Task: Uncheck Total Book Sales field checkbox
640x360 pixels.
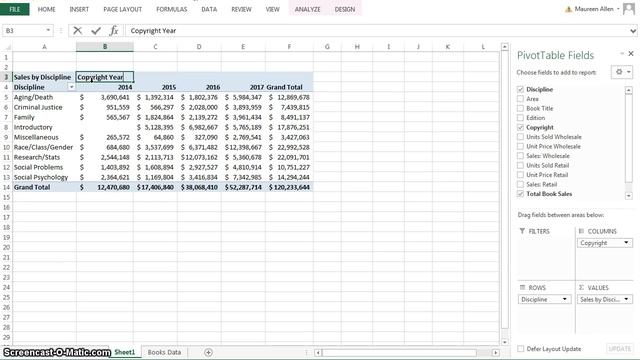Action: (520, 194)
